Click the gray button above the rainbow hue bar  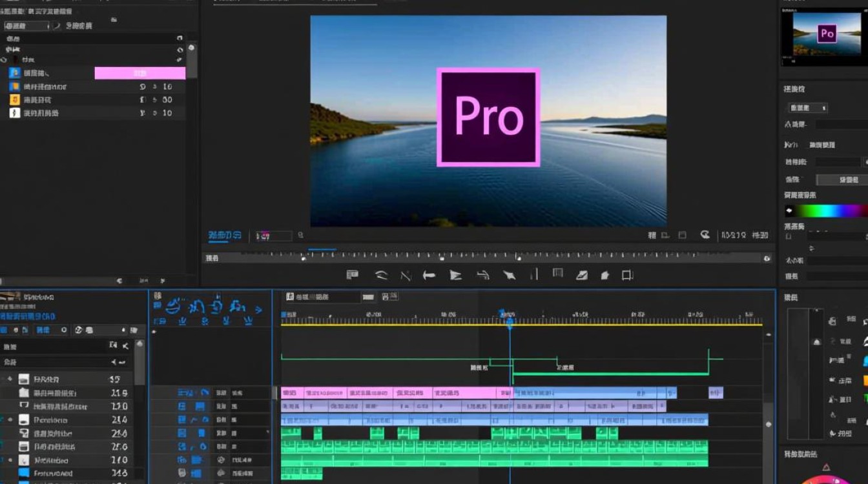842,179
